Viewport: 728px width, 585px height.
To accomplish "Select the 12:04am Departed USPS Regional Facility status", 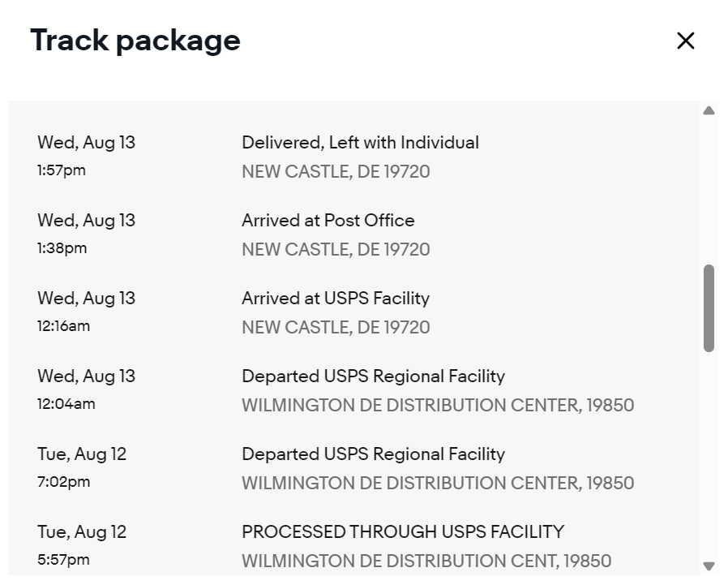I will (x=373, y=376).
